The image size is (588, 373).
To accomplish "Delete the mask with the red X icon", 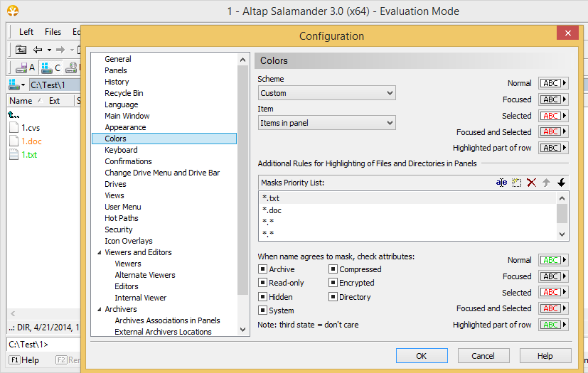I will (x=531, y=183).
